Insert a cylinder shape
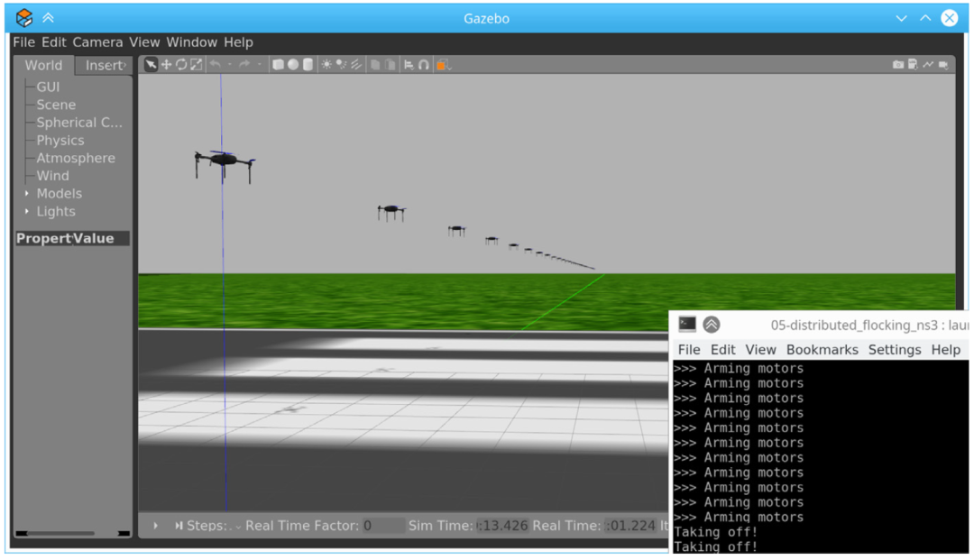Viewport: 974px width, 560px height. (307, 65)
